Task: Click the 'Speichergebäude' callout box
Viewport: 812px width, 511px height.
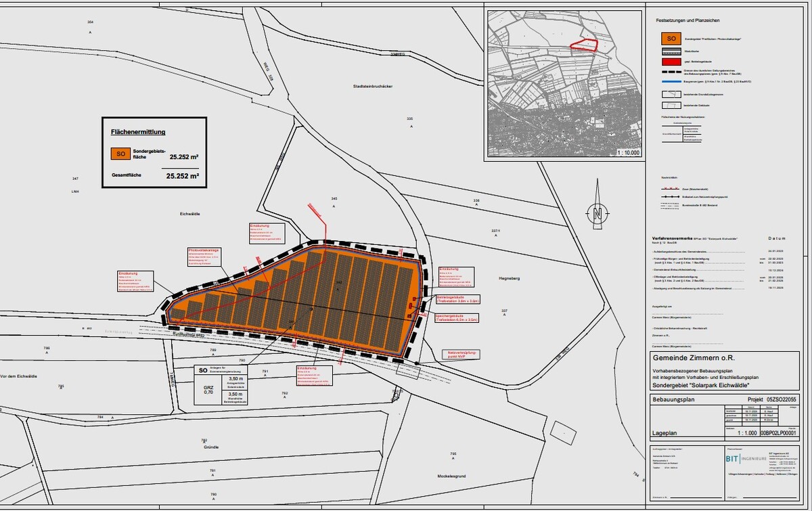Action: 457,317
